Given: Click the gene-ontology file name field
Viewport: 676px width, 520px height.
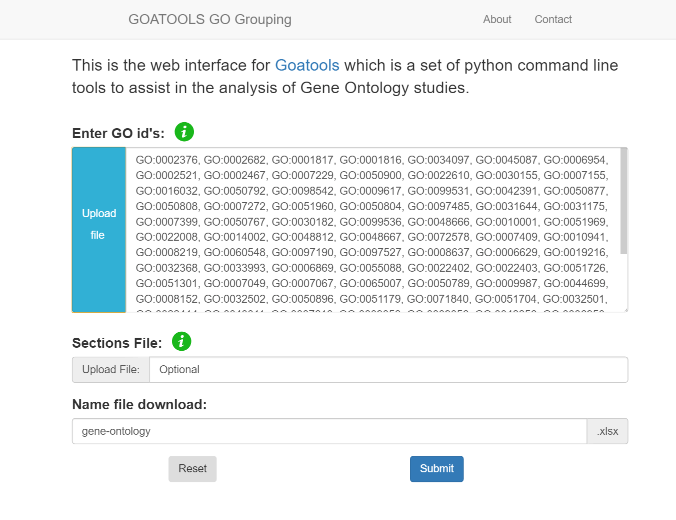Looking at the screenshot, I should point(329,431).
